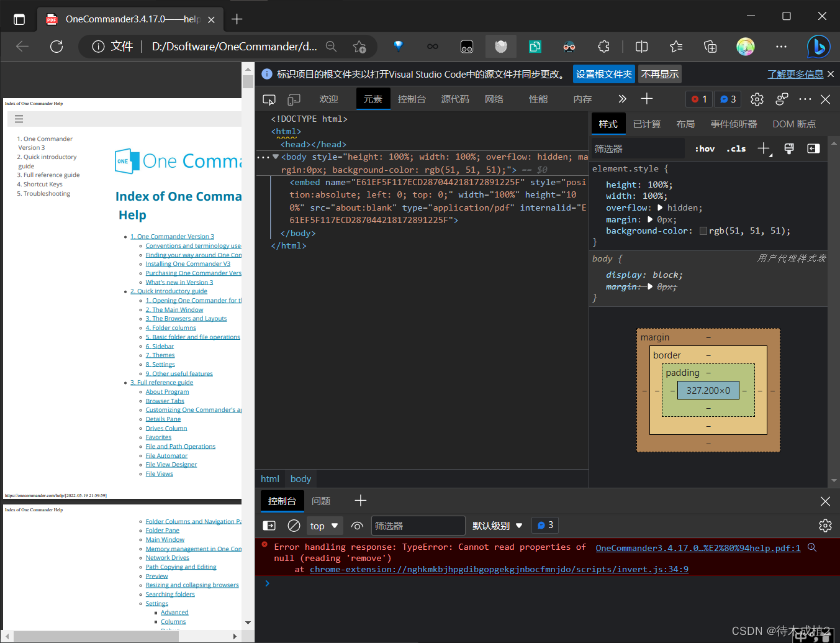Image resolution: width=840 pixels, height=643 pixels.
Task: Add new style rule in Styles pane
Action: click(764, 148)
